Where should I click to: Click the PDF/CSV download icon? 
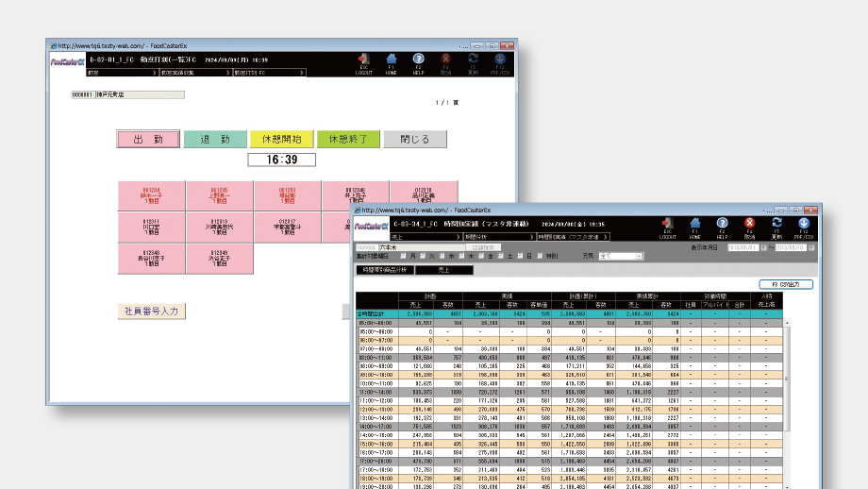click(x=805, y=225)
